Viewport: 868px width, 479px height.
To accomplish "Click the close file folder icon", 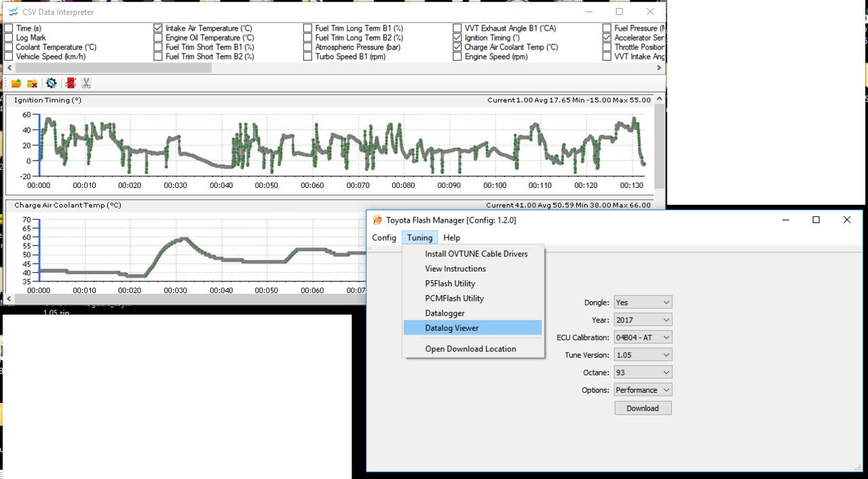I will click(x=32, y=83).
